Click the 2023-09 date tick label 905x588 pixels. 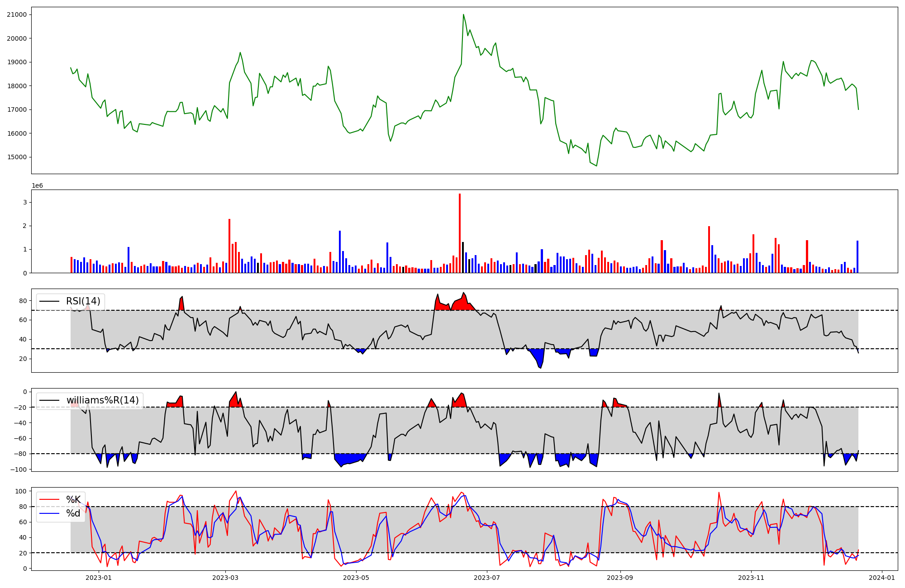[620, 578]
